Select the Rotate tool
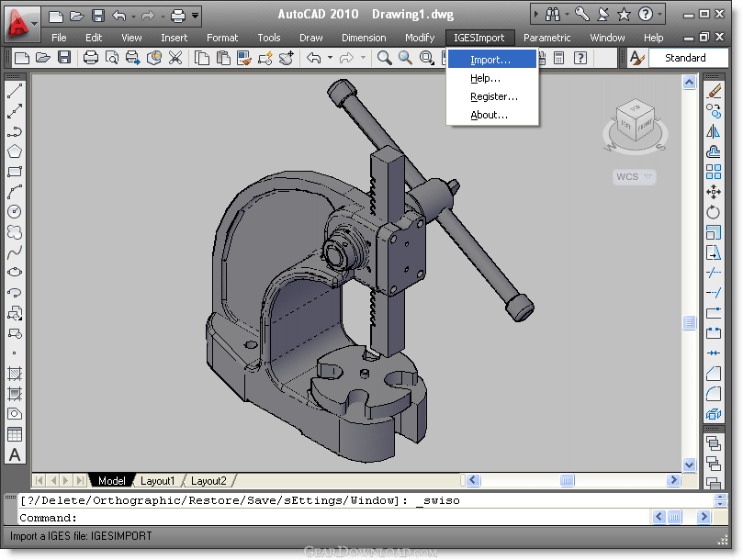The image size is (743, 560). (x=714, y=212)
